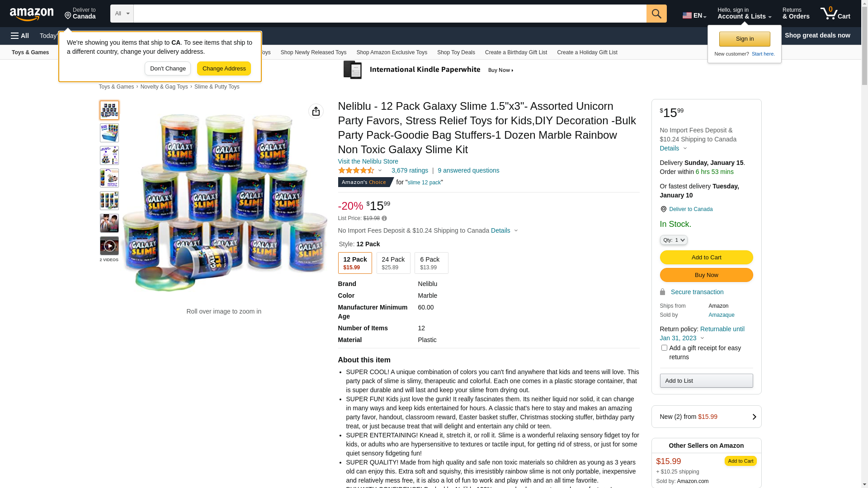This screenshot has width=868, height=488.
Task: Visit the Neliblu Store link
Action: [368, 161]
